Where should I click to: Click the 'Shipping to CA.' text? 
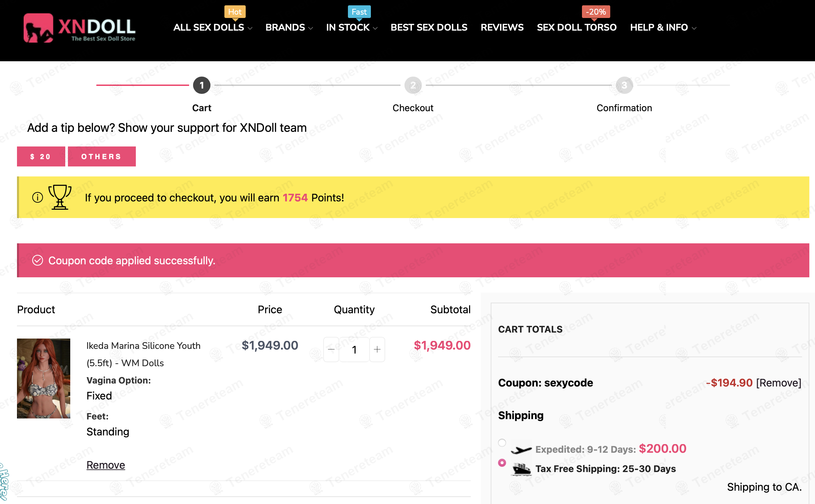(764, 487)
